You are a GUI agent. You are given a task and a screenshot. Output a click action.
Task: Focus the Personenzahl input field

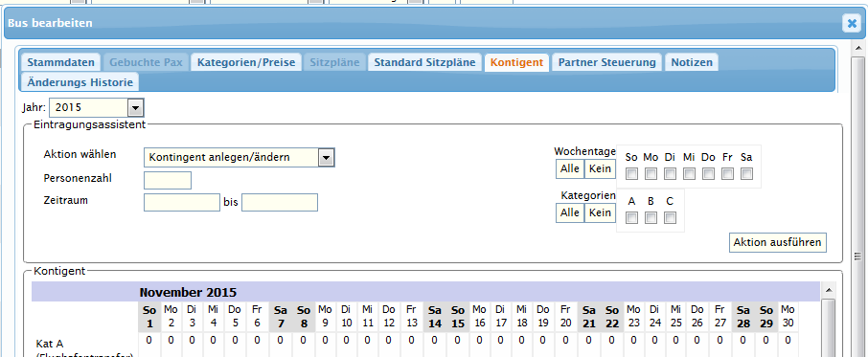click(168, 180)
